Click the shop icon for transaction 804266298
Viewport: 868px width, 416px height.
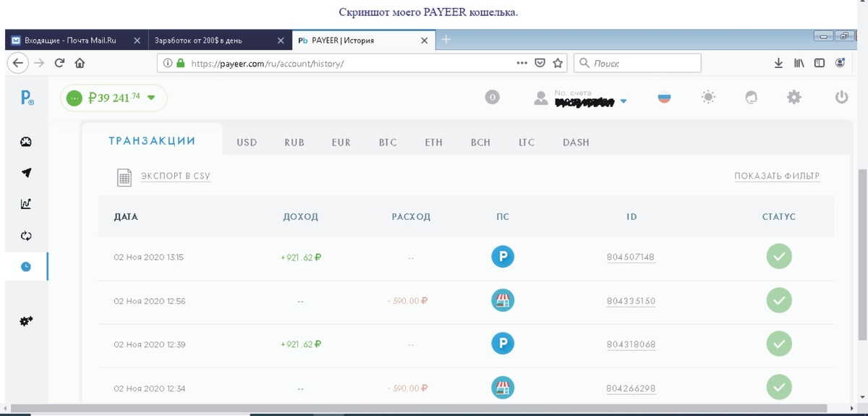503,388
